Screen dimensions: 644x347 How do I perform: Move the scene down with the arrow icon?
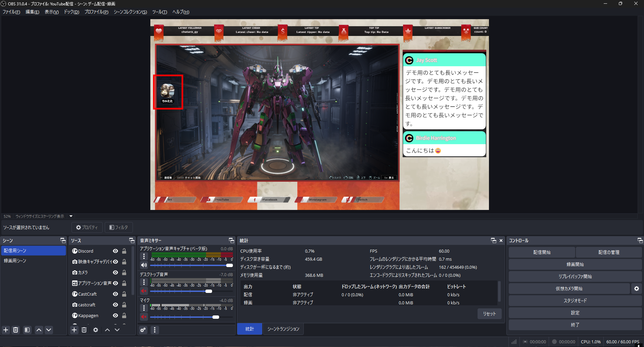pyautogui.click(x=49, y=330)
